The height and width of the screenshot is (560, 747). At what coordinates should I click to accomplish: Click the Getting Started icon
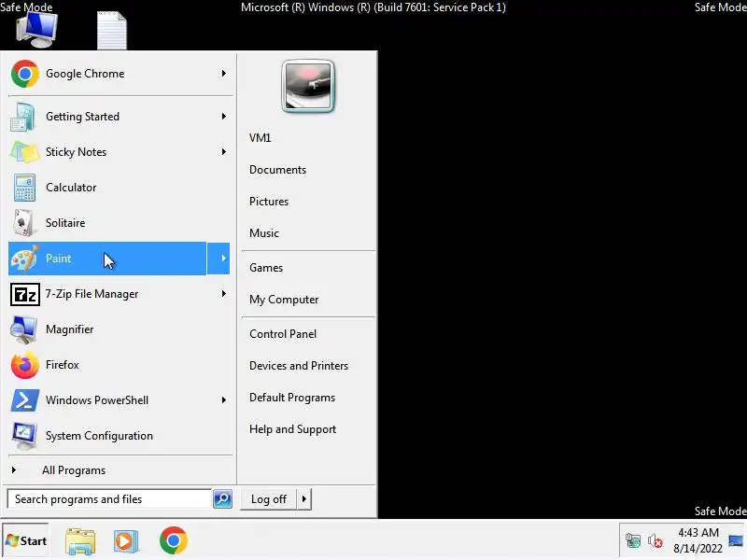tap(24, 117)
